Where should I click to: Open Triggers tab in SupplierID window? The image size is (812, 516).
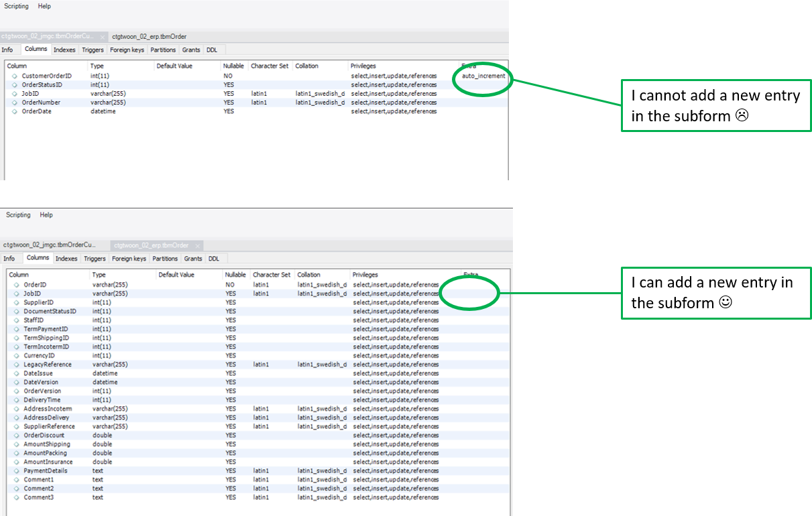pos(95,259)
